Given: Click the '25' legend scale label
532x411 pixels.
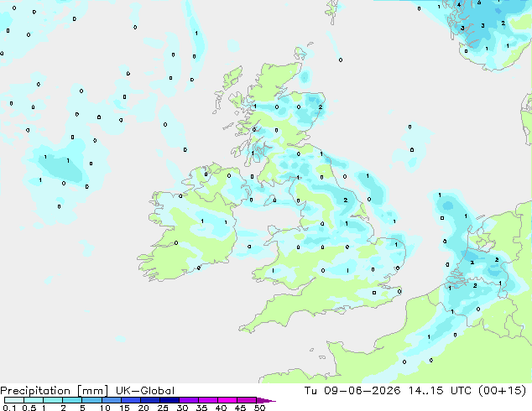Looking at the screenshot, I should 163,408.
